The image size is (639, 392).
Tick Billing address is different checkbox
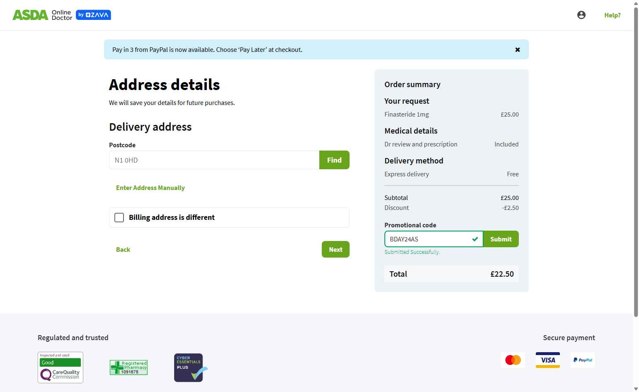point(119,218)
